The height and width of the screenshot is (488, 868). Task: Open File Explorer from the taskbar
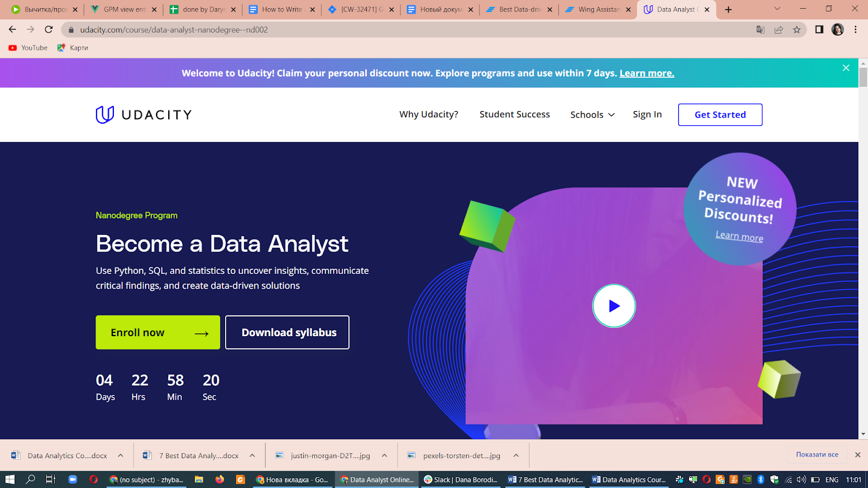click(x=199, y=479)
